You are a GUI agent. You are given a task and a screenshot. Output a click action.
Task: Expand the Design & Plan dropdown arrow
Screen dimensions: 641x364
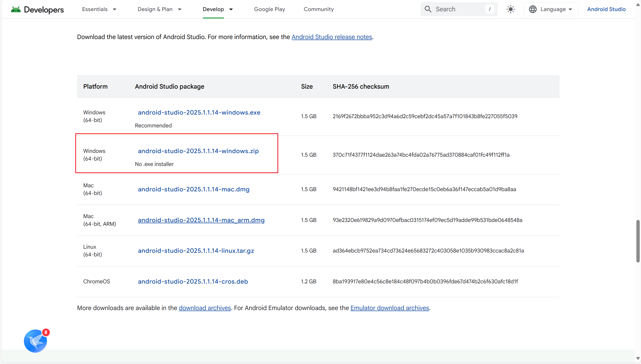180,10
